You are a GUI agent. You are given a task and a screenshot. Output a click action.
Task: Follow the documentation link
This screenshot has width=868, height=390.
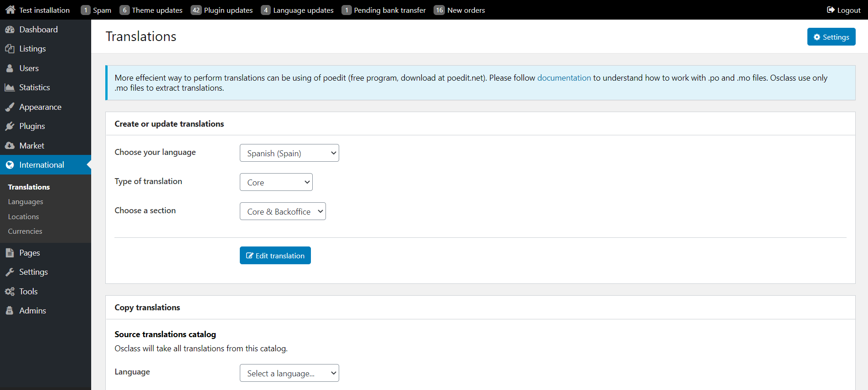coord(564,78)
